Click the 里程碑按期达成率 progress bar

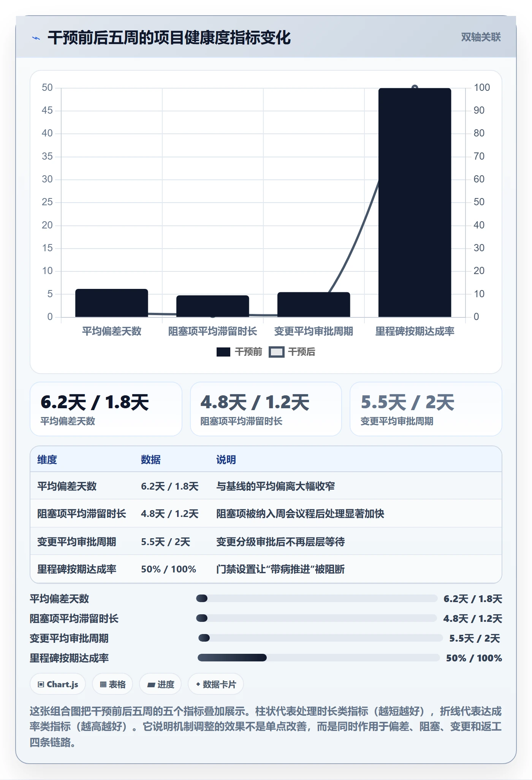[x=319, y=658]
